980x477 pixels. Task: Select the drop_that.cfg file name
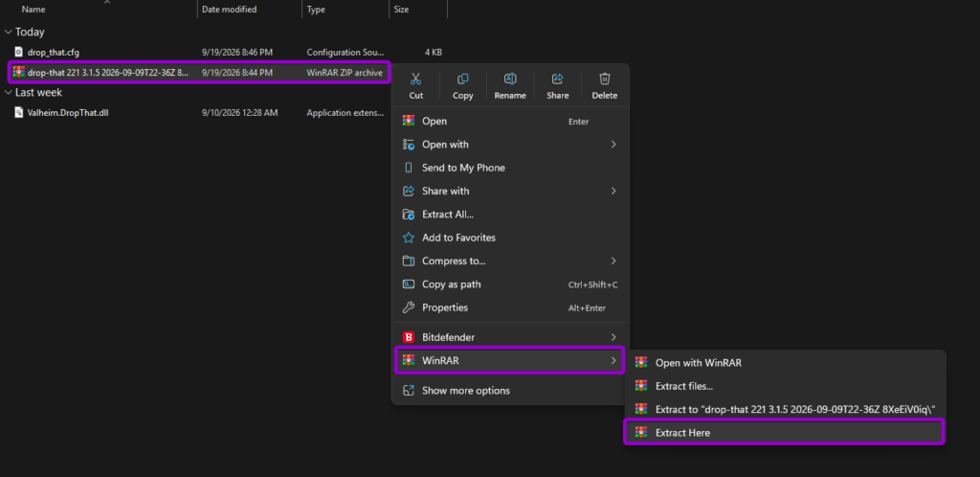(54, 52)
